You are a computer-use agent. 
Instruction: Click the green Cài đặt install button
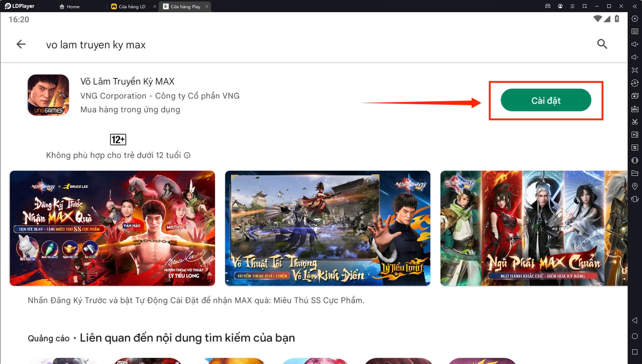[546, 100]
